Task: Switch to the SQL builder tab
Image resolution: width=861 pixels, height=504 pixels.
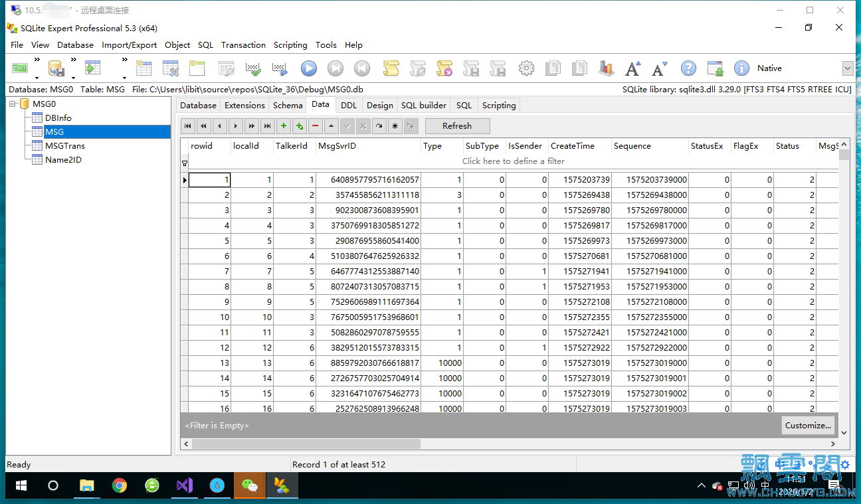Action: pyautogui.click(x=424, y=105)
